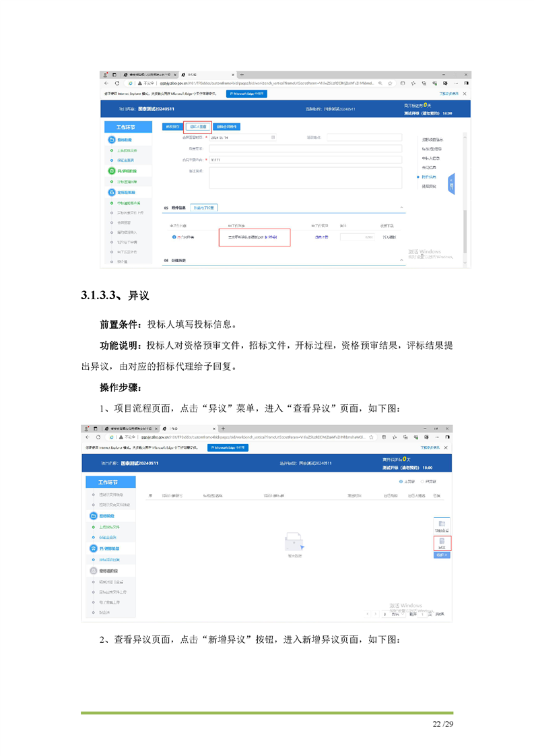Image resolution: width=534 pixels, height=756 pixels.
Task: Click the new tab plus icon in lower browser
Action: [x=222, y=429]
